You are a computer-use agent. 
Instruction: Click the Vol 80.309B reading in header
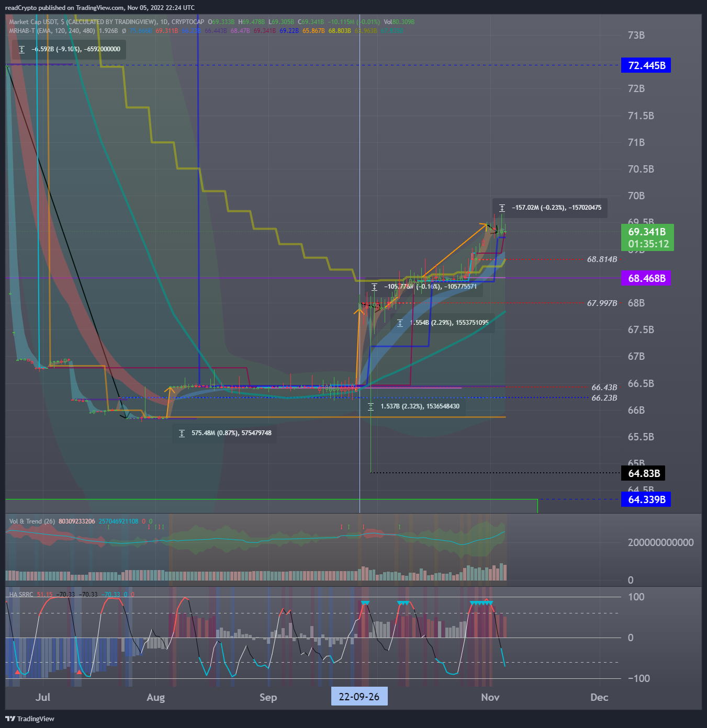tap(399, 22)
